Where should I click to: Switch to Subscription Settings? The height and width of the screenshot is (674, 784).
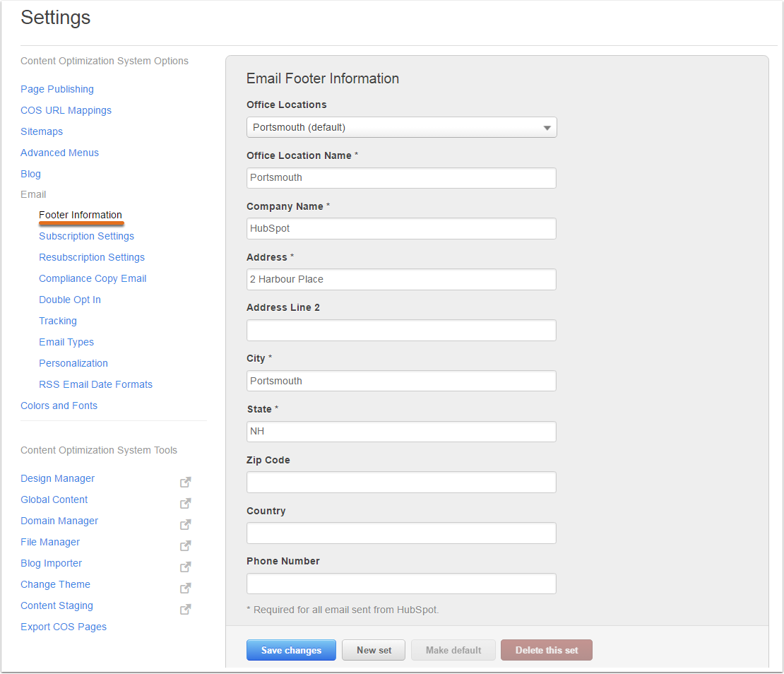pos(86,236)
